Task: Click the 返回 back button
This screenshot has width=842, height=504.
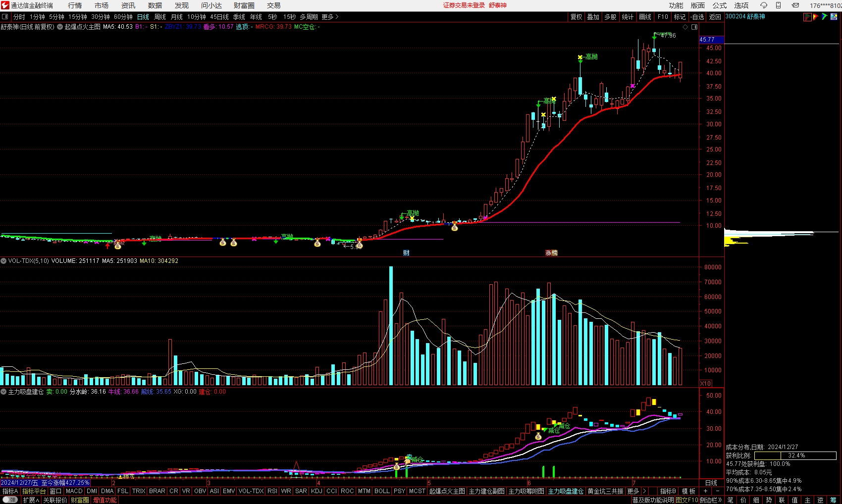Action: point(715,17)
